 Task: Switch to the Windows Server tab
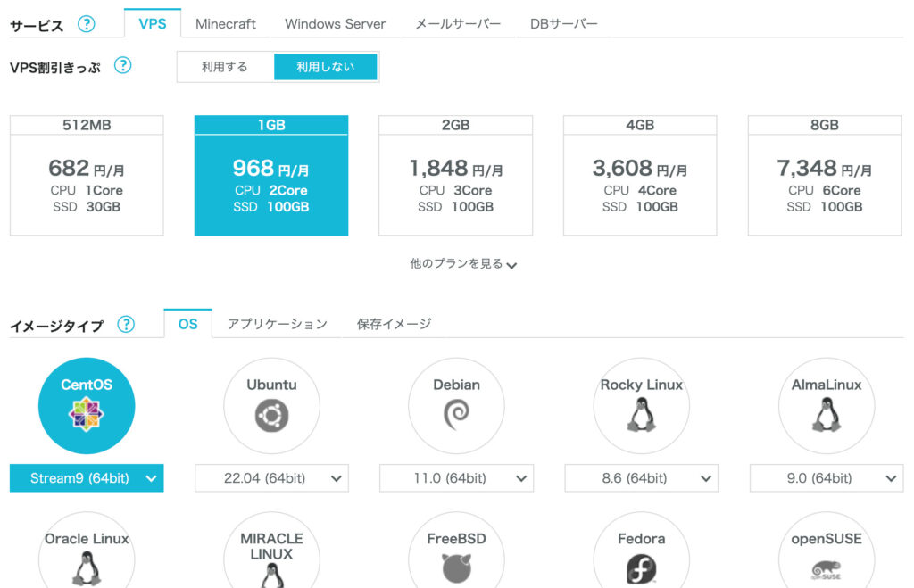336,24
